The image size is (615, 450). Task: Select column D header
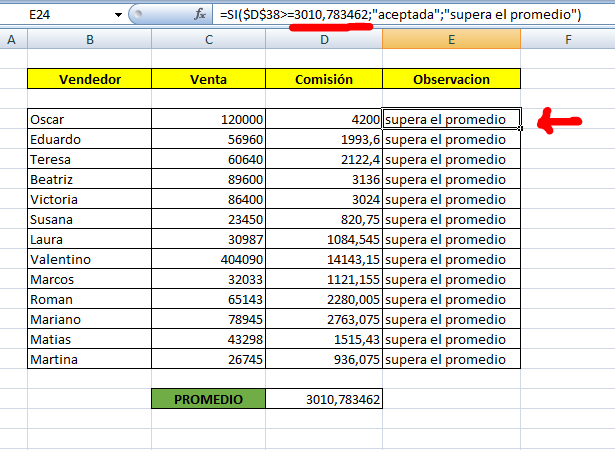[x=324, y=39]
